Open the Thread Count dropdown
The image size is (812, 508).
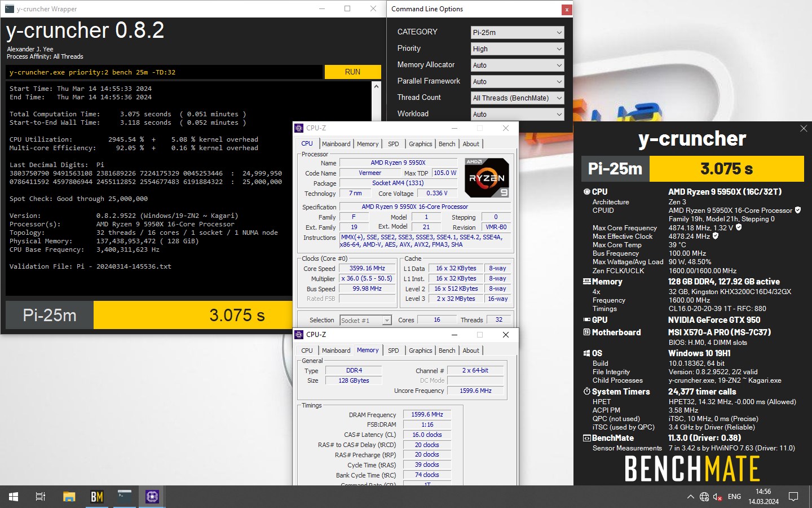click(517, 98)
